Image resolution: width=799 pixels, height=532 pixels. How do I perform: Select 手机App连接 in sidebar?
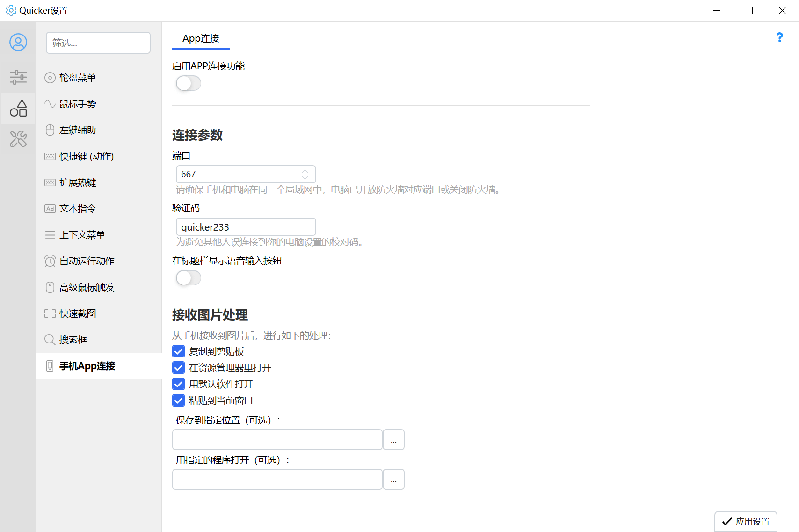(x=99, y=366)
